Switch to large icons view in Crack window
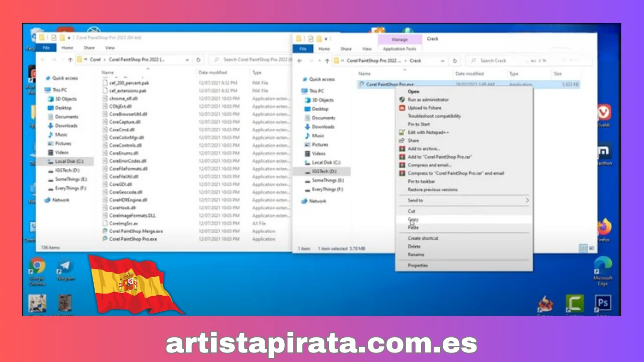This screenshot has width=644, height=362. click(591, 248)
